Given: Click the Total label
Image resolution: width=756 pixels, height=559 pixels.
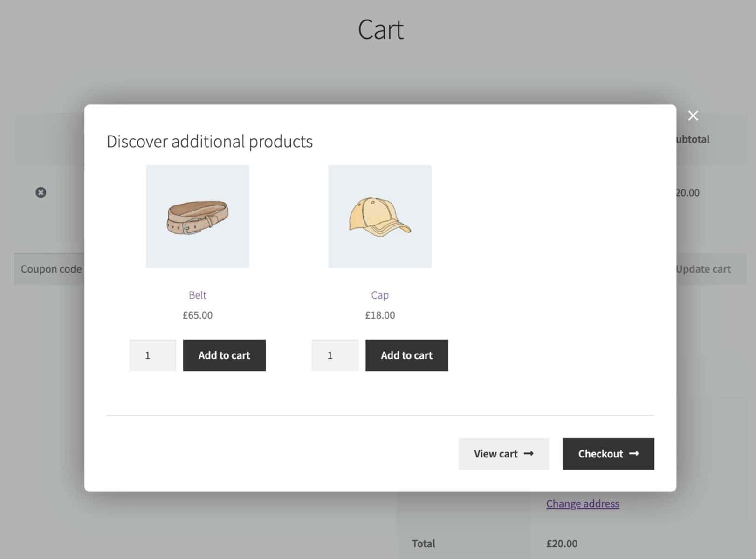Looking at the screenshot, I should (423, 544).
